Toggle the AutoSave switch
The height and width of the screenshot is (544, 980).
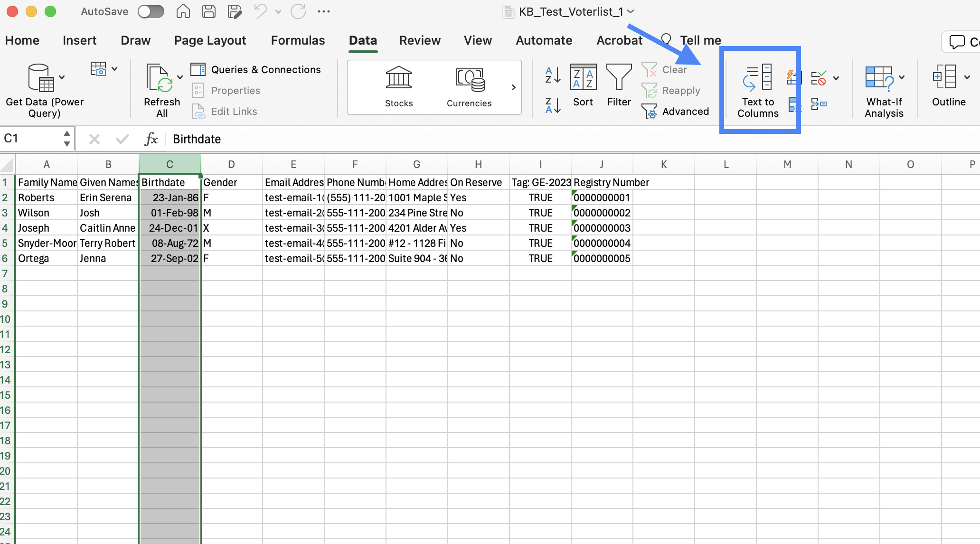pos(151,11)
